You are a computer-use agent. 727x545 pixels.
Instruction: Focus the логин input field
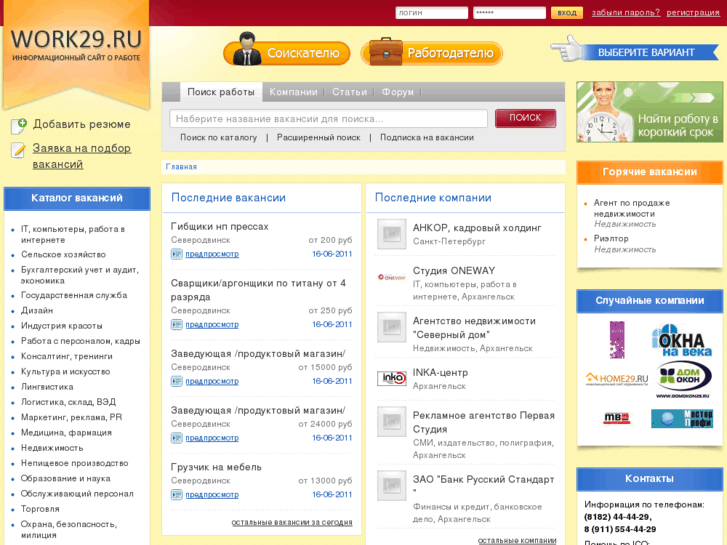432,13
